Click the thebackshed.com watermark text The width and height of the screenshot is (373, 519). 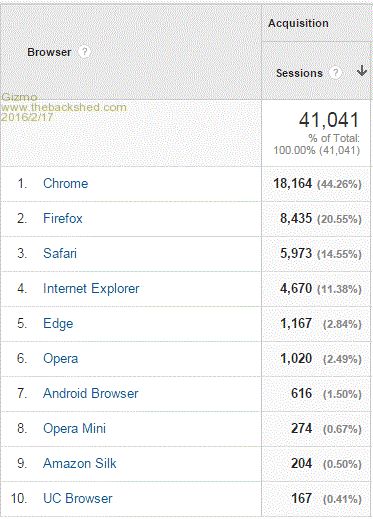click(64, 107)
